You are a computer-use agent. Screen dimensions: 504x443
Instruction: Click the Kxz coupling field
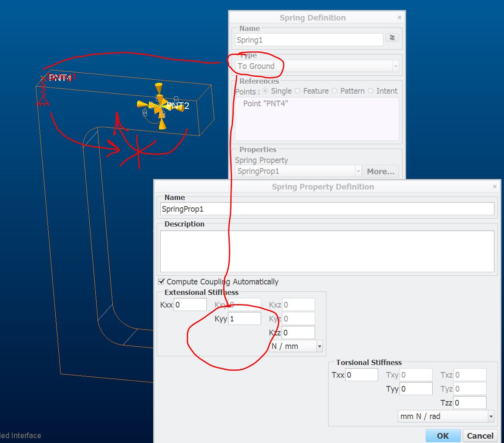298,304
